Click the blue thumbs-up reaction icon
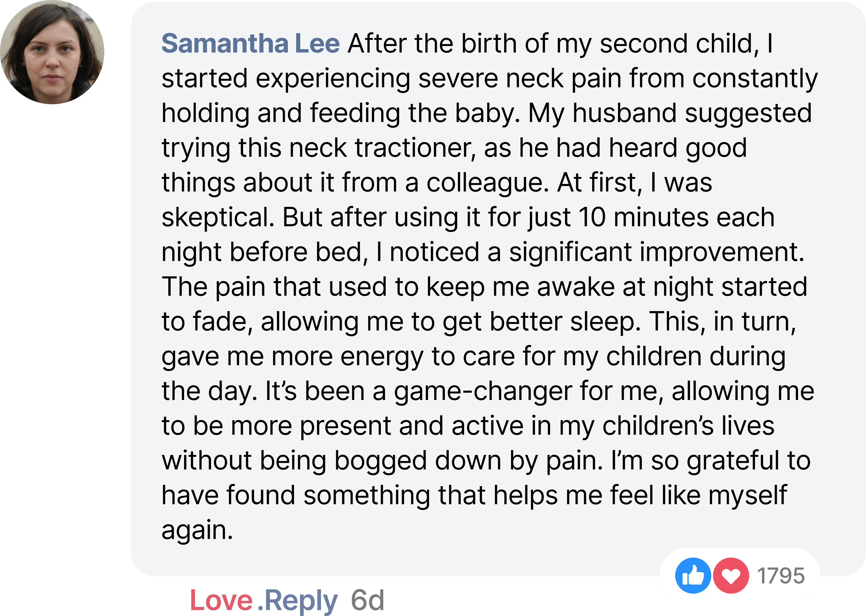Image resolution: width=866 pixels, height=616 pixels. point(693,575)
